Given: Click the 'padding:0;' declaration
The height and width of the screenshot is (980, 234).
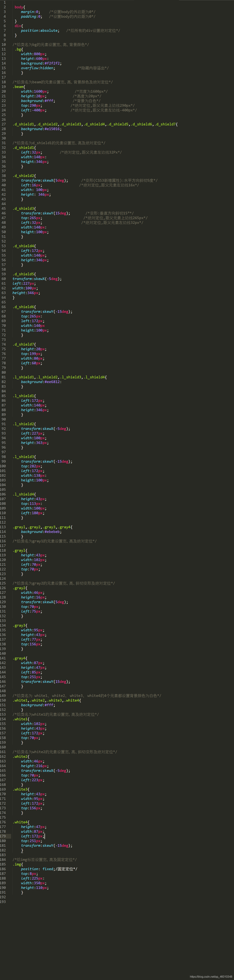Looking at the screenshot, I should click(32, 16).
